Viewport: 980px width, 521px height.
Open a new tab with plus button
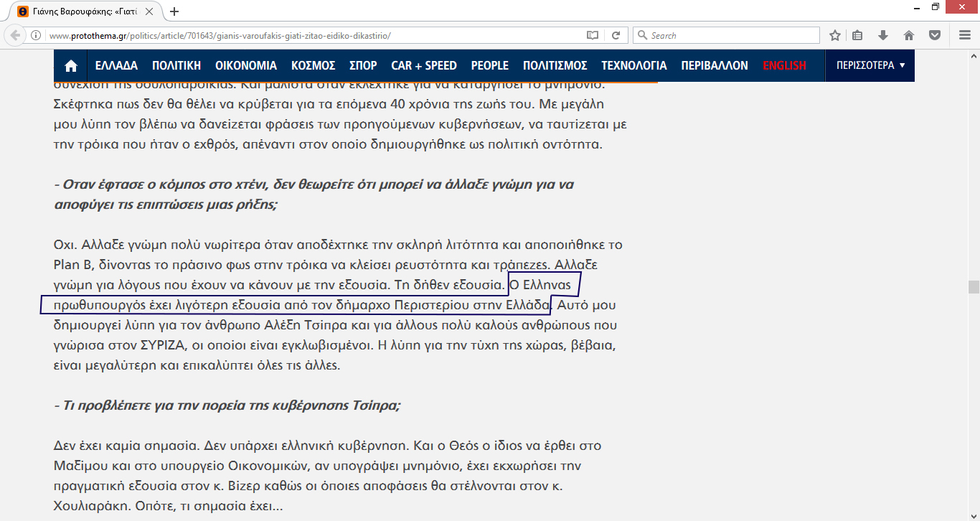tap(174, 11)
